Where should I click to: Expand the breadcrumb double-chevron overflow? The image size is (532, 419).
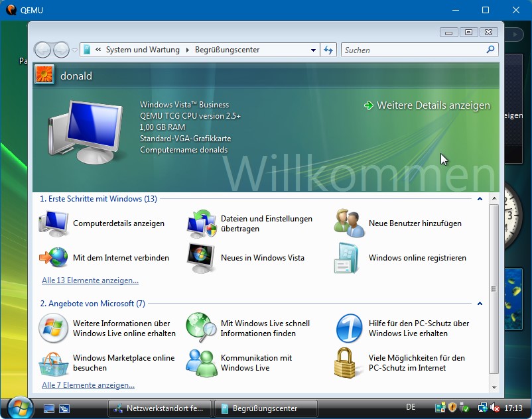[98, 50]
